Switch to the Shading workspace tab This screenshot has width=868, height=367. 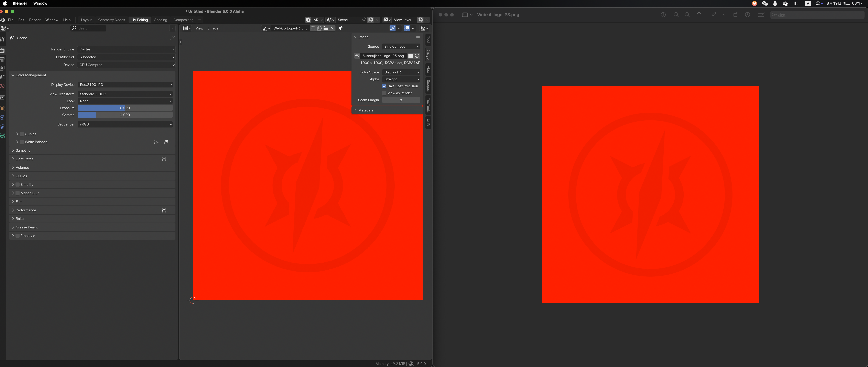point(160,20)
